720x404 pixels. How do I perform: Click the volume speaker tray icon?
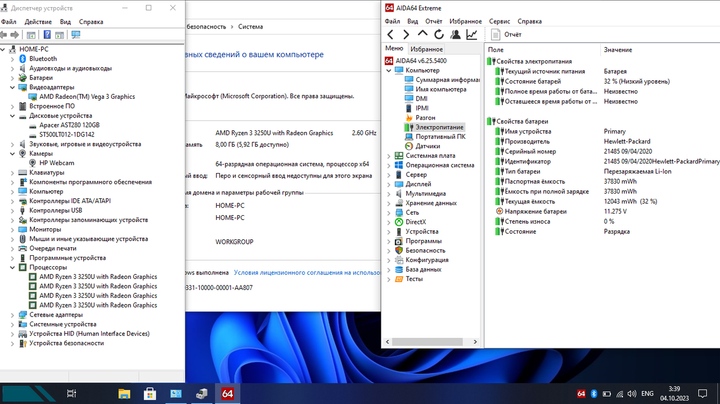pyautogui.click(x=632, y=393)
